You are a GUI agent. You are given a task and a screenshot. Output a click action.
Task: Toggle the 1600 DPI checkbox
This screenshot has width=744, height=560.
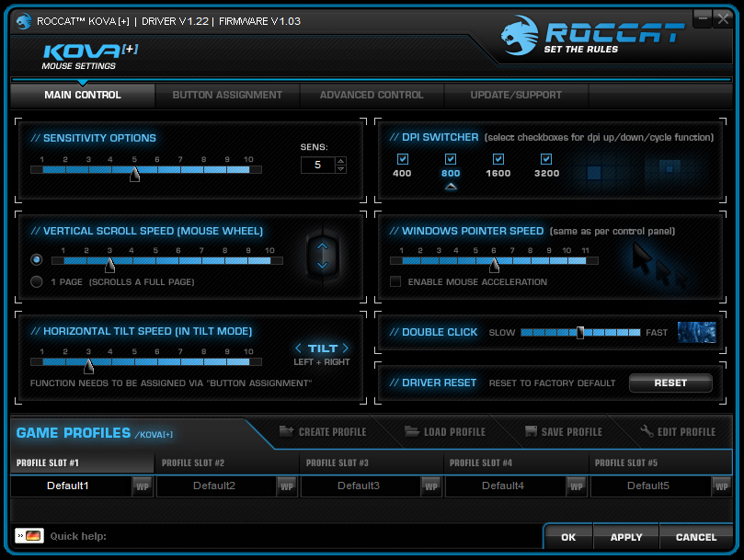pos(498,159)
